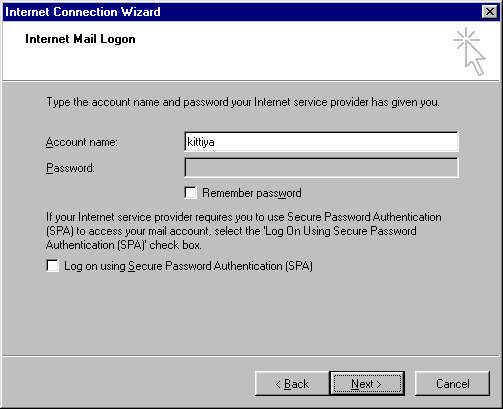Click the Remember password label text

click(x=252, y=193)
